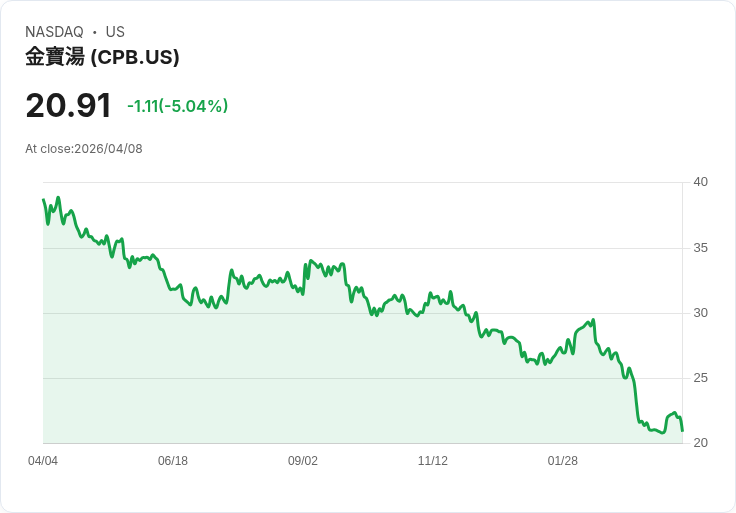Click the chart line's starting point near 04/04

44,200
